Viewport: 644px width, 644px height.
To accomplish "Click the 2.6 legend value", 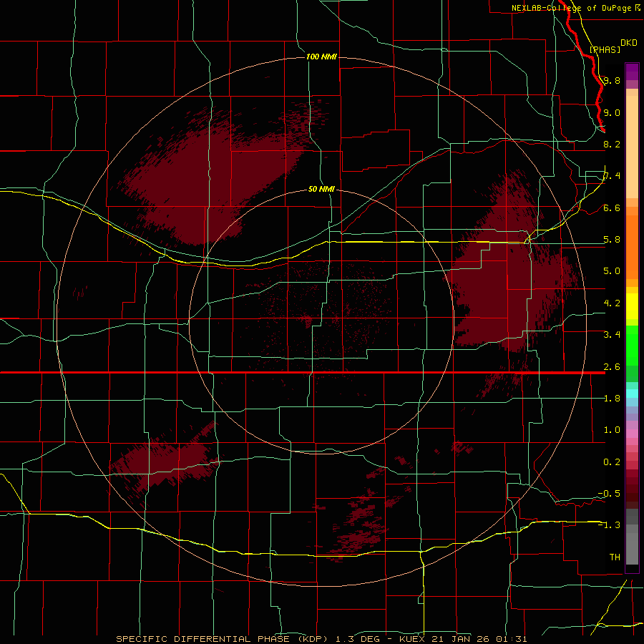I will (612, 367).
